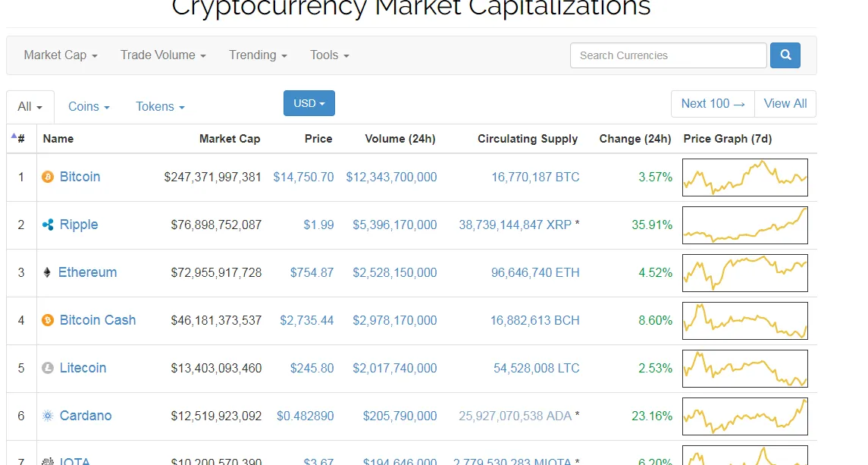
Task: Go to Next 100 currencies
Action: 713,104
